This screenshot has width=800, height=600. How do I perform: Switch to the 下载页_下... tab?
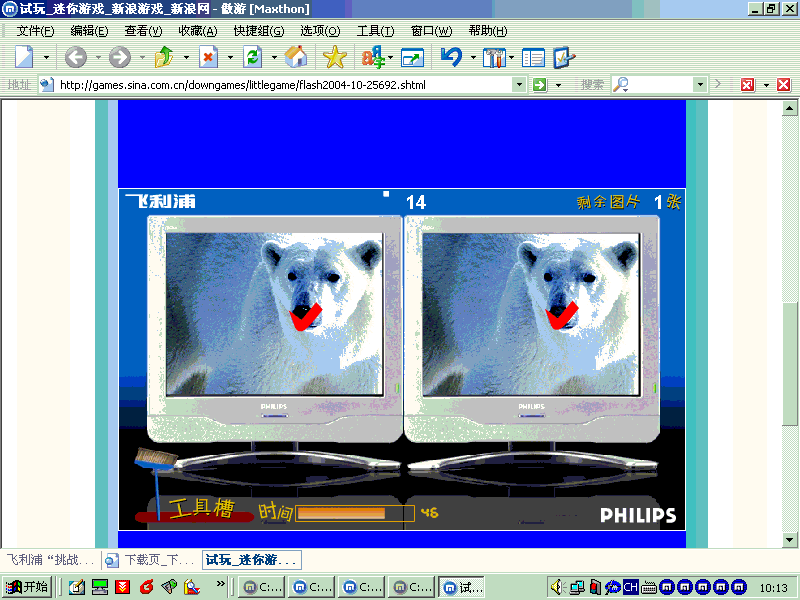[x=151, y=560]
